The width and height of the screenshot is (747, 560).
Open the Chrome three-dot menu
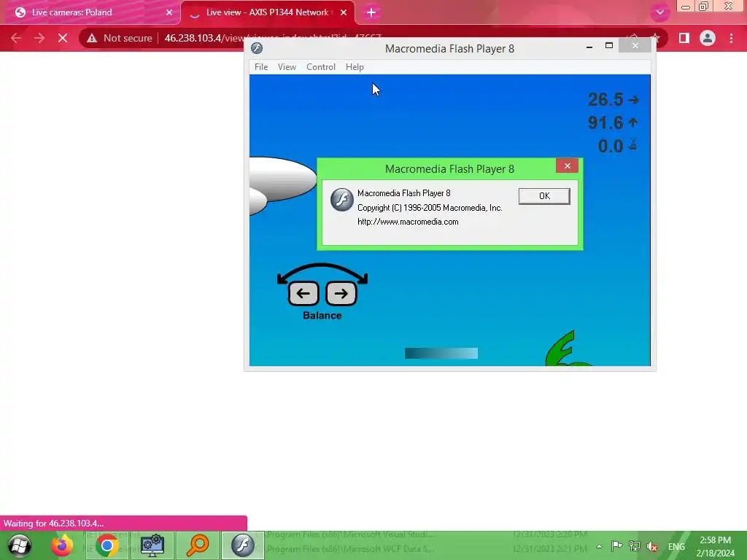[731, 38]
